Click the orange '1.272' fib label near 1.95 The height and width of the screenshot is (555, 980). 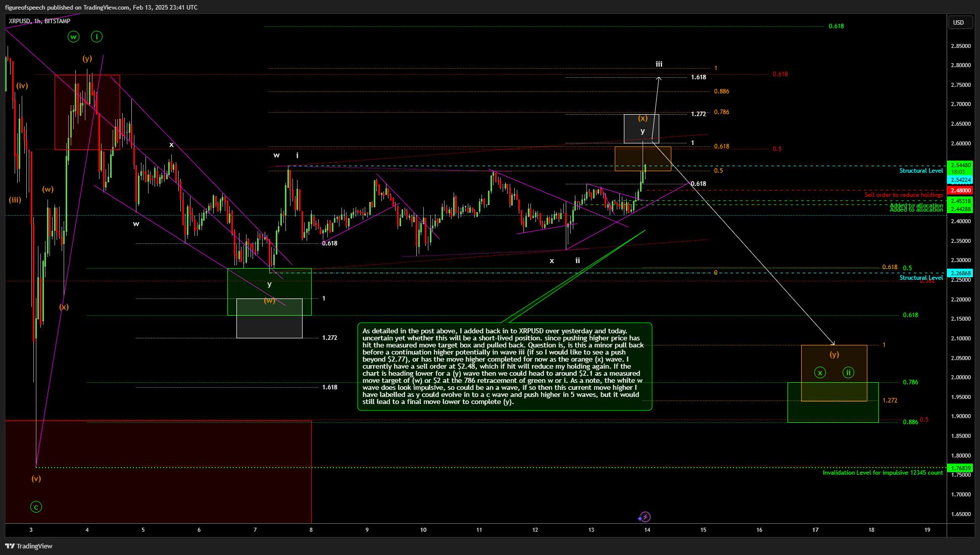point(890,400)
